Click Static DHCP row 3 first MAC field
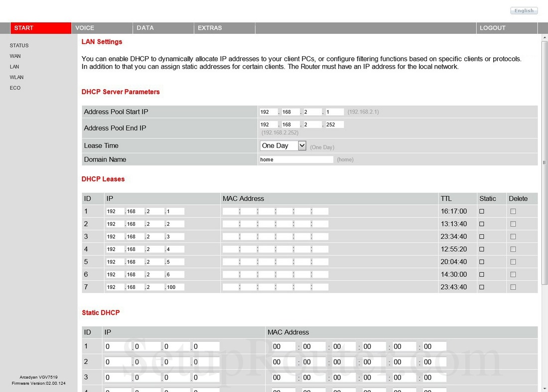The height and width of the screenshot is (392, 548). [x=284, y=378]
